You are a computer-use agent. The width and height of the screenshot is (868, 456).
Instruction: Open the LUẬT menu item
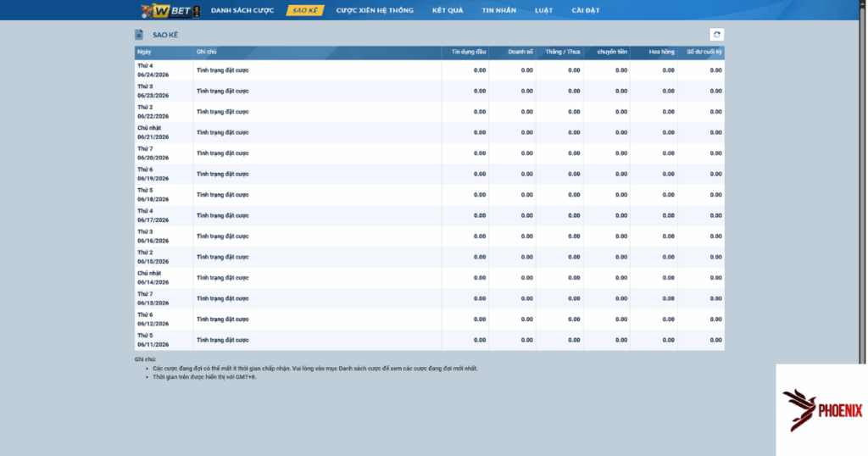coord(543,10)
